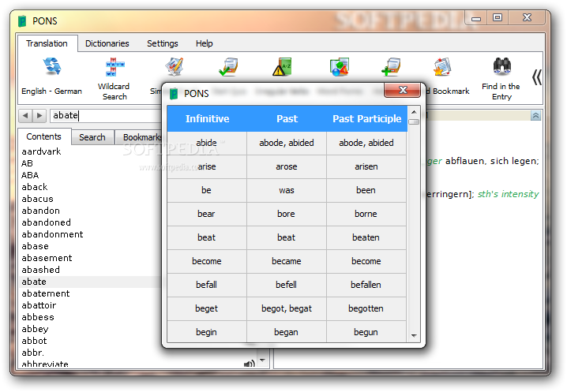Click the pencil-and-notepad icon in the toolbar
The width and height of the screenshot is (567, 392).
click(175, 66)
